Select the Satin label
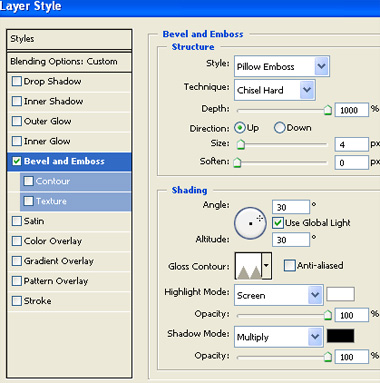 coord(34,221)
